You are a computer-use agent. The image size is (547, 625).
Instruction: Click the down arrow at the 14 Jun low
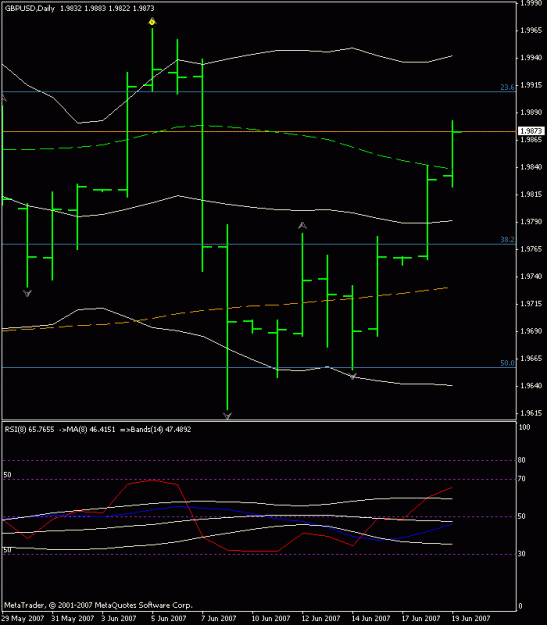(x=353, y=376)
